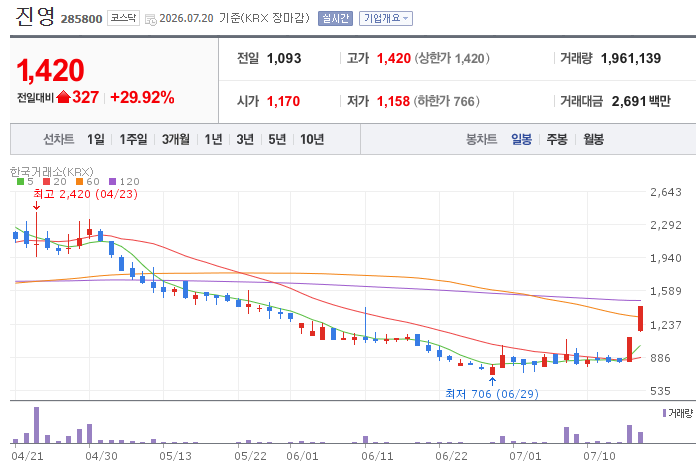Click the 시가 value 1,170
The height and width of the screenshot is (469, 696).
(283, 101)
